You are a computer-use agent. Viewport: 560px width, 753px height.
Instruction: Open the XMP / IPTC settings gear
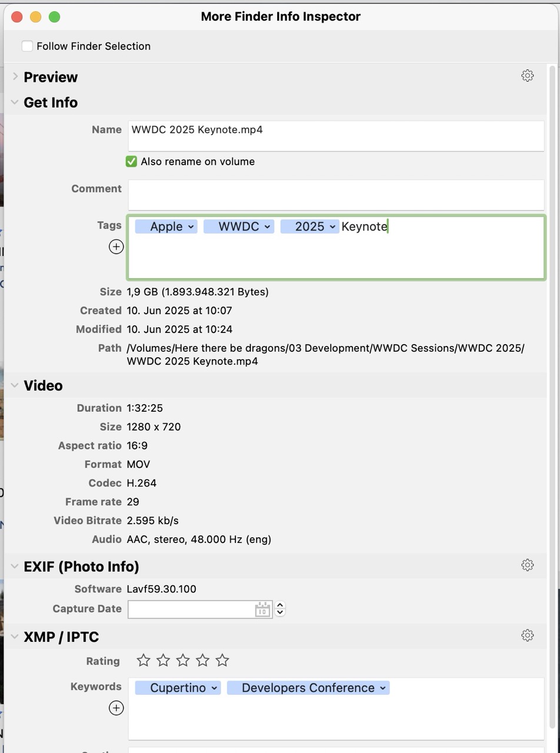pyautogui.click(x=526, y=635)
